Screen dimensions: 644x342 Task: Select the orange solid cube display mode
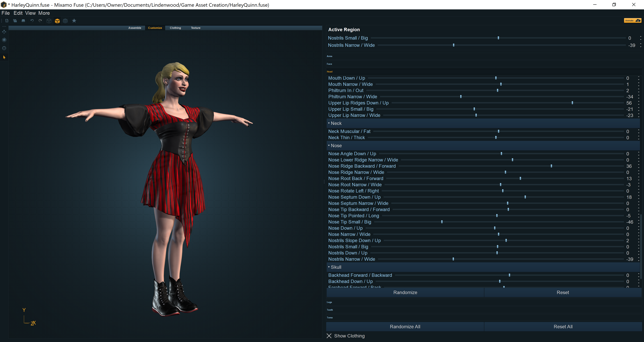tap(57, 21)
